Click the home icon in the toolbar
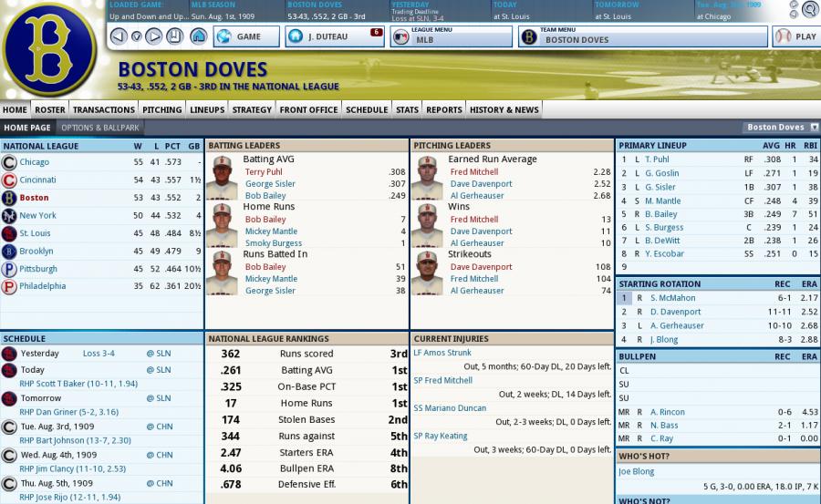Screen dimensions: 821x504 [x=198, y=36]
